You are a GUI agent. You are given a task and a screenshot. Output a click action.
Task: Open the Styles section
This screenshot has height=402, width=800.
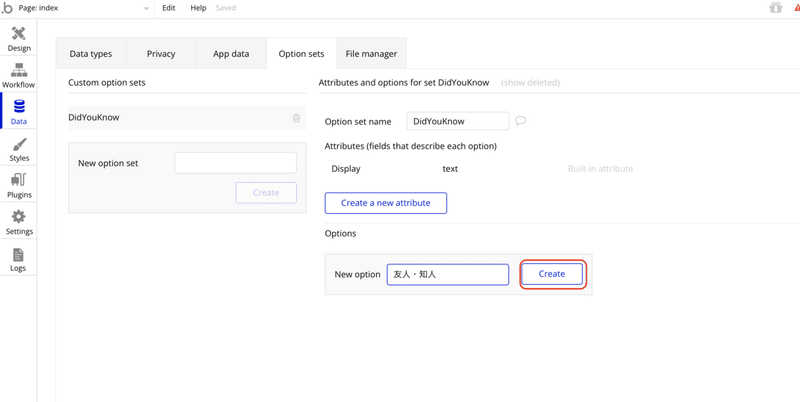19,150
